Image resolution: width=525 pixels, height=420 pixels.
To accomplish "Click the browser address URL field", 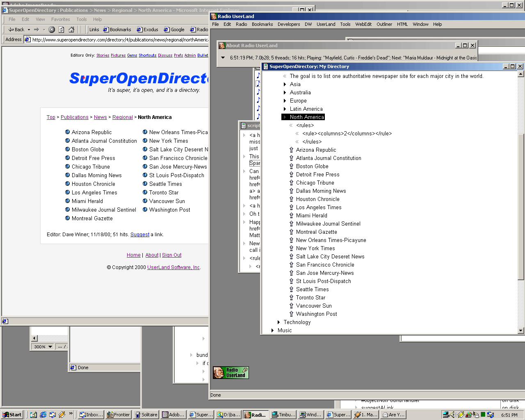I will click(x=119, y=40).
